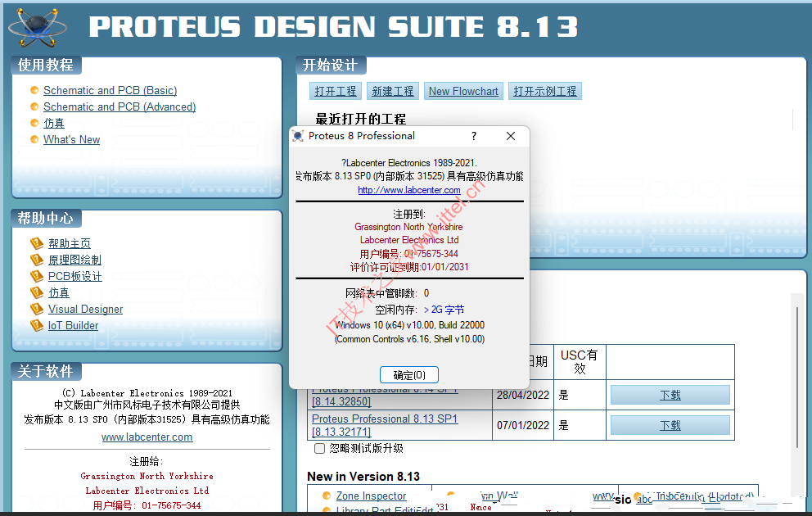
Task: Click the question mark help button in the dialog
Action: tap(474, 136)
